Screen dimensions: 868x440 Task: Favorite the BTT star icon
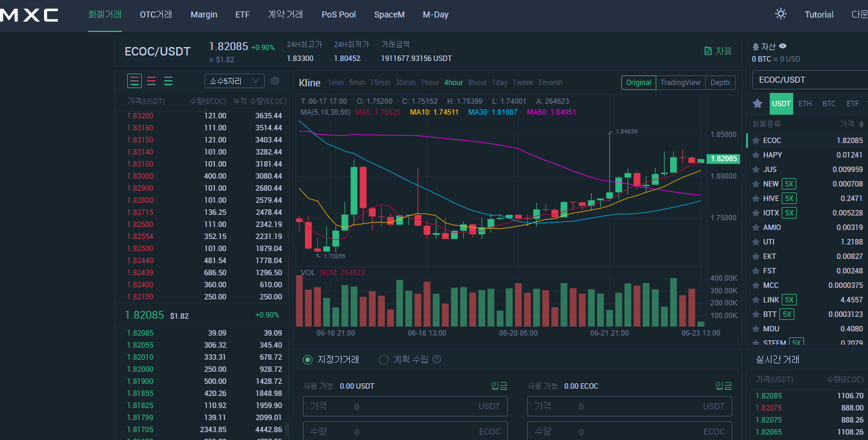[756, 314]
